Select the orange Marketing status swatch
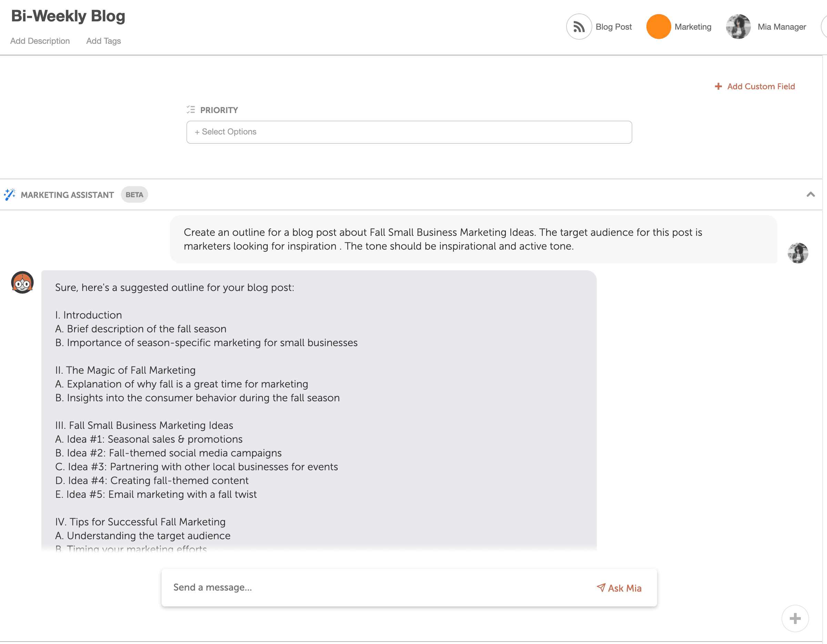 658,27
